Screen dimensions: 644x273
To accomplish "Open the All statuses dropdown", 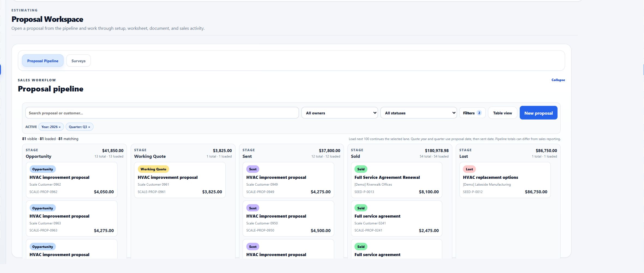I will click(419, 113).
